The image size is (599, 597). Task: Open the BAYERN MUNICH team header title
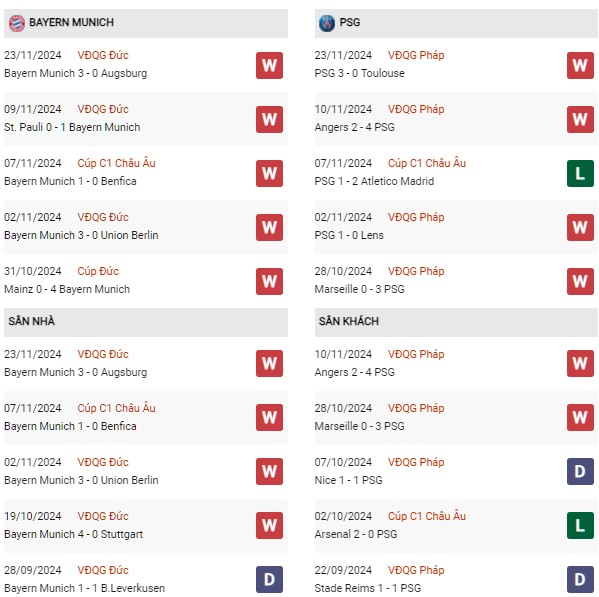pos(71,23)
